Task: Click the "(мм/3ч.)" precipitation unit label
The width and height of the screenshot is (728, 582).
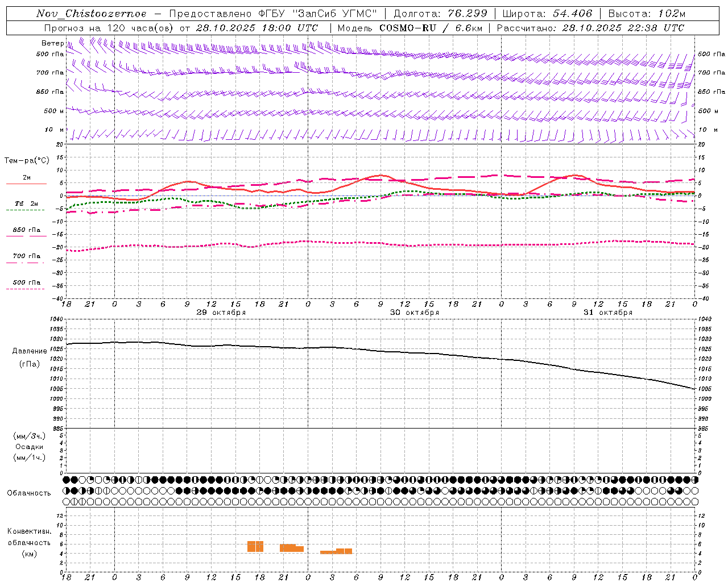Action: pyautogui.click(x=30, y=436)
